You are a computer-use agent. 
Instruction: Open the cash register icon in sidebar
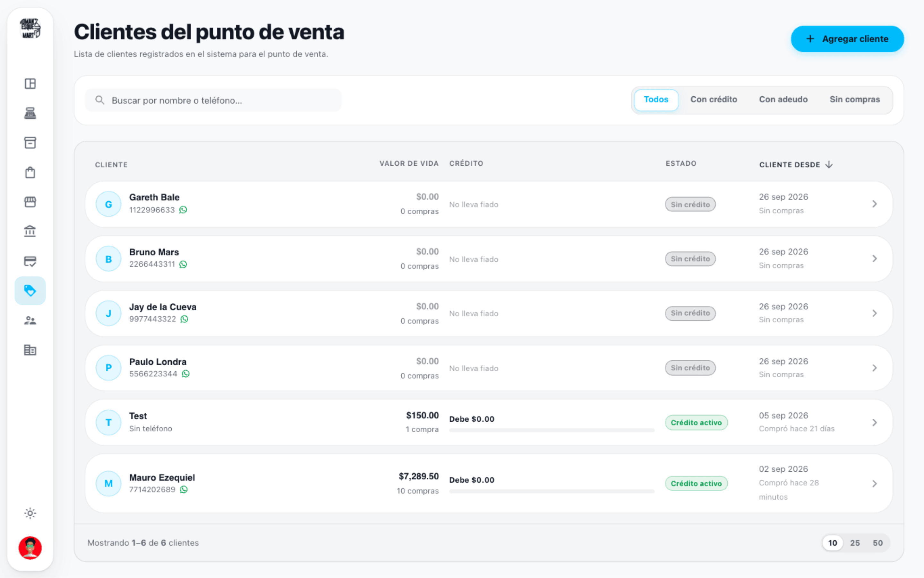[x=30, y=113]
